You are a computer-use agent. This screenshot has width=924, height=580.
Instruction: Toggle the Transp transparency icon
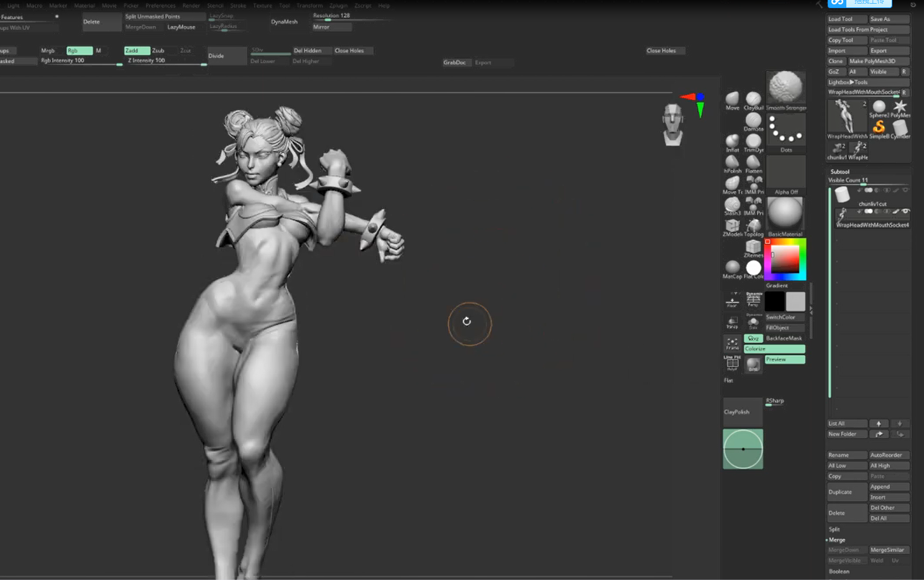click(733, 322)
